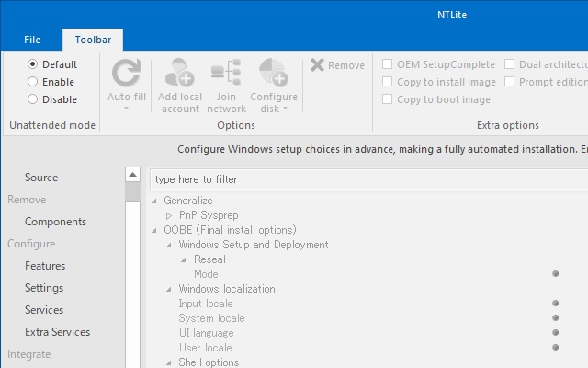Check the Dual architecture checkbox
Screen dimensions: 588x368
pyautogui.click(x=509, y=64)
